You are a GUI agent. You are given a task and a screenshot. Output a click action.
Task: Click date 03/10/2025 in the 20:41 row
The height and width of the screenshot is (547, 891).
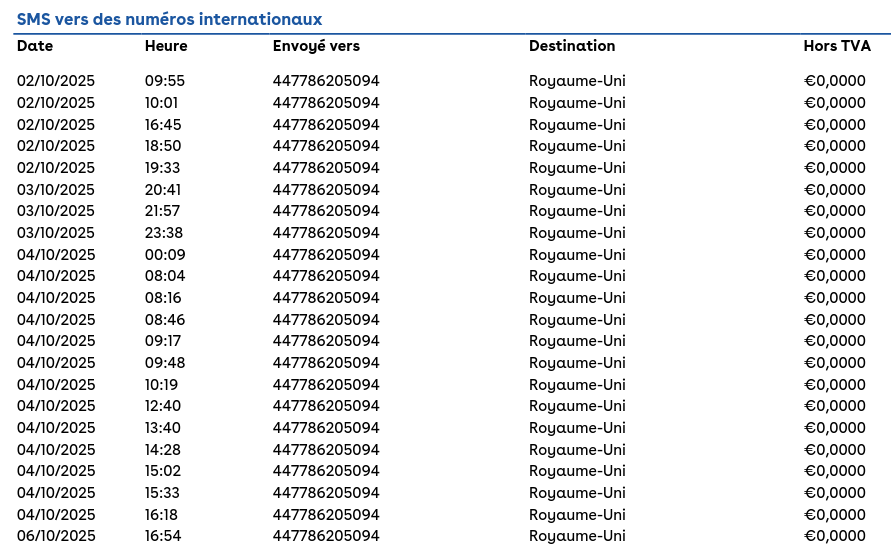(x=56, y=189)
